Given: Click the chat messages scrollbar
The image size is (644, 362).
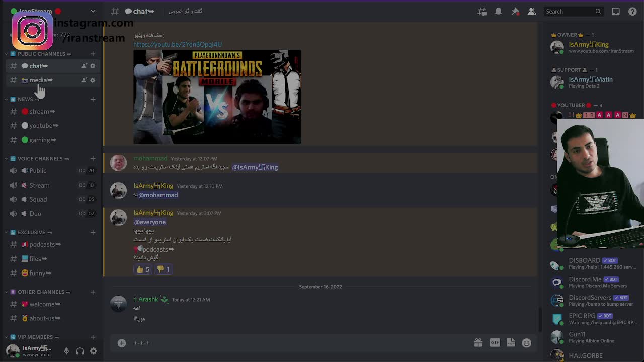Looking at the screenshot, I should 540,319.
